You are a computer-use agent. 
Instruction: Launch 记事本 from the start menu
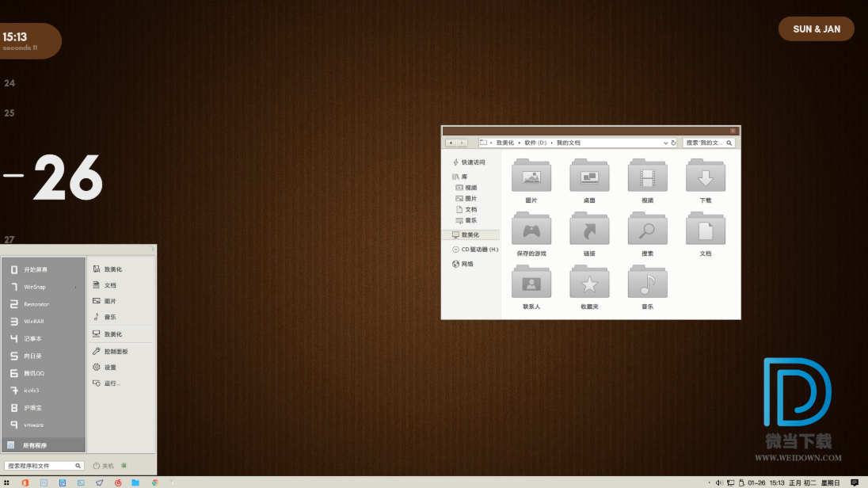coord(44,338)
